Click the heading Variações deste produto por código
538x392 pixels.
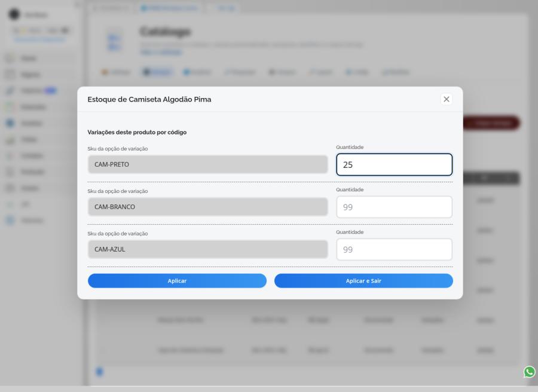(x=137, y=133)
